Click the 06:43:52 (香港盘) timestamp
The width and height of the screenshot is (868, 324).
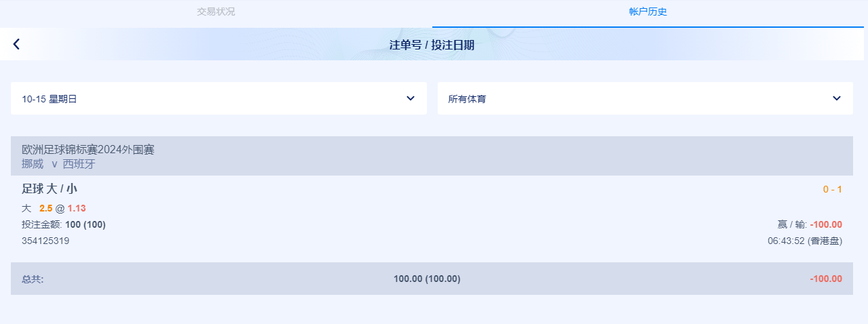[805, 241]
